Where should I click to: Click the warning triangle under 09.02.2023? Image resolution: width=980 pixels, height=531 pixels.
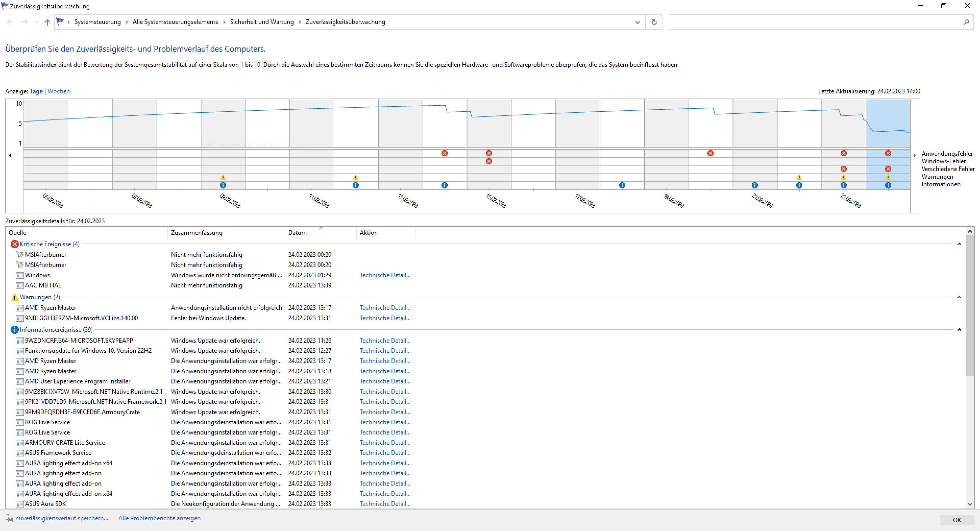(x=223, y=177)
